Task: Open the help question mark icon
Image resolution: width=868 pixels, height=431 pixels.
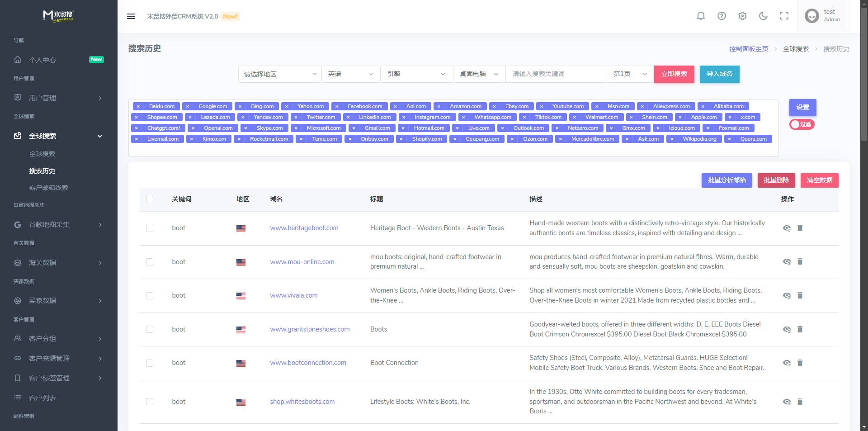Action: 722,16
